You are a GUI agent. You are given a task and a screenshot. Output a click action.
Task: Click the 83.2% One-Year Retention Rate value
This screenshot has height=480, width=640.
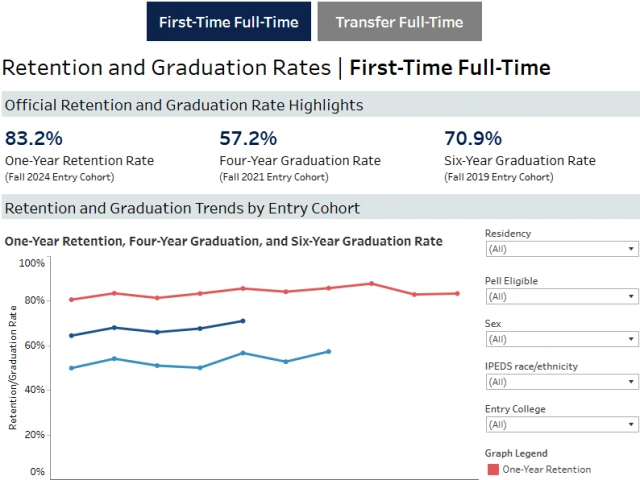coord(34,139)
